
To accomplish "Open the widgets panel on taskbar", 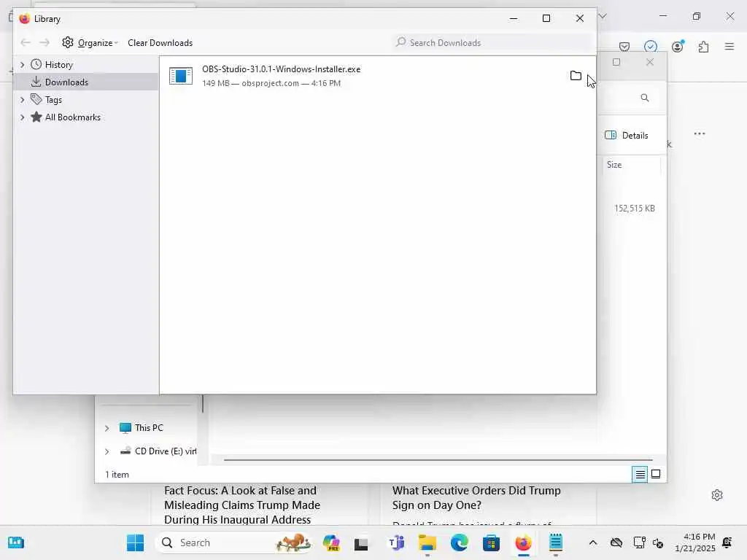I will [16, 542].
